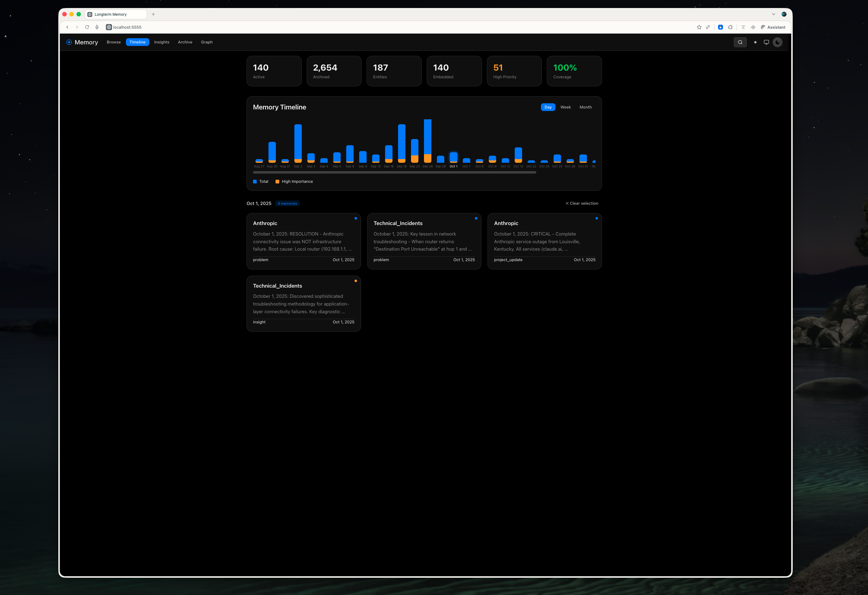Select the Oct 1 bar in the timeline
The height and width of the screenshot is (595, 868).
click(x=453, y=158)
